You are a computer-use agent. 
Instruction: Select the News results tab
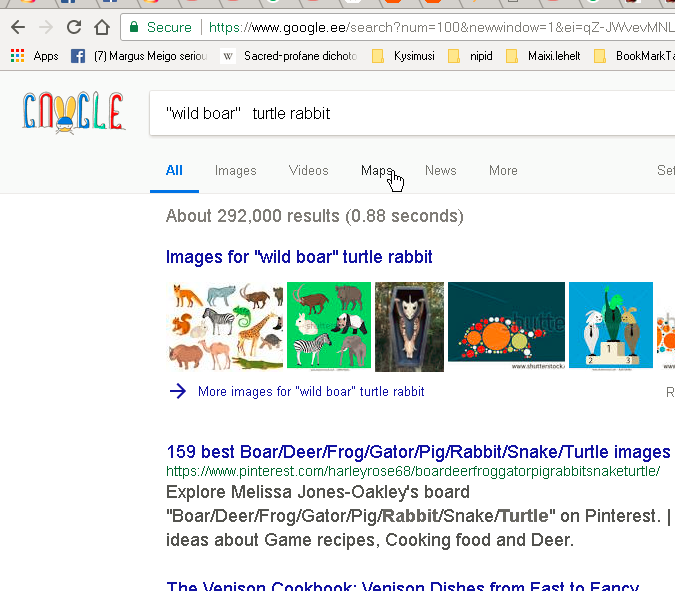(x=440, y=171)
